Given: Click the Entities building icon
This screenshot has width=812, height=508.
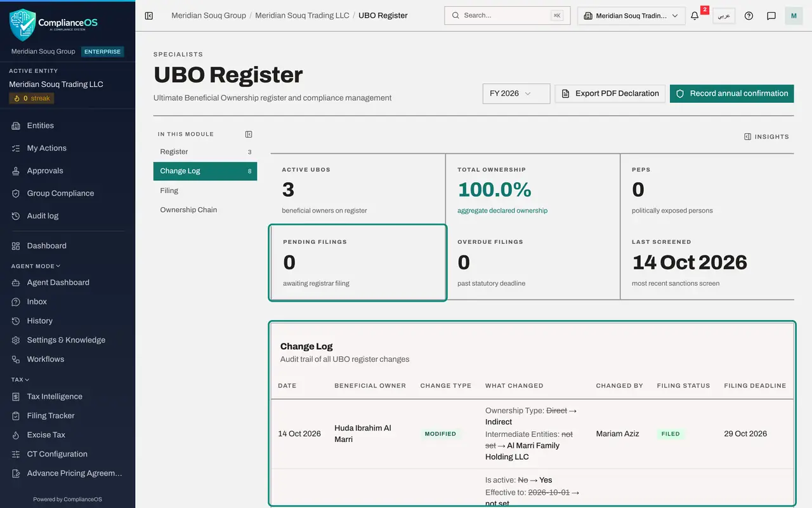Looking at the screenshot, I should (16, 126).
